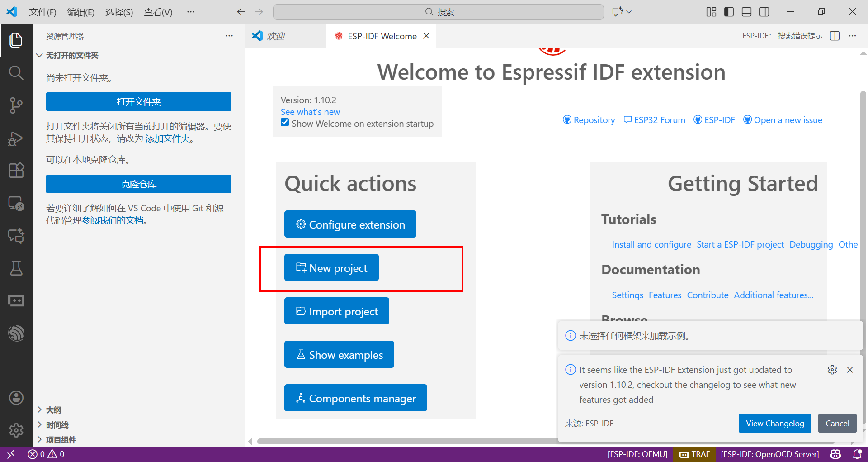Viewport: 868px width, 462px height.
Task: Open the Repository link
Action: tap(589, 120)
